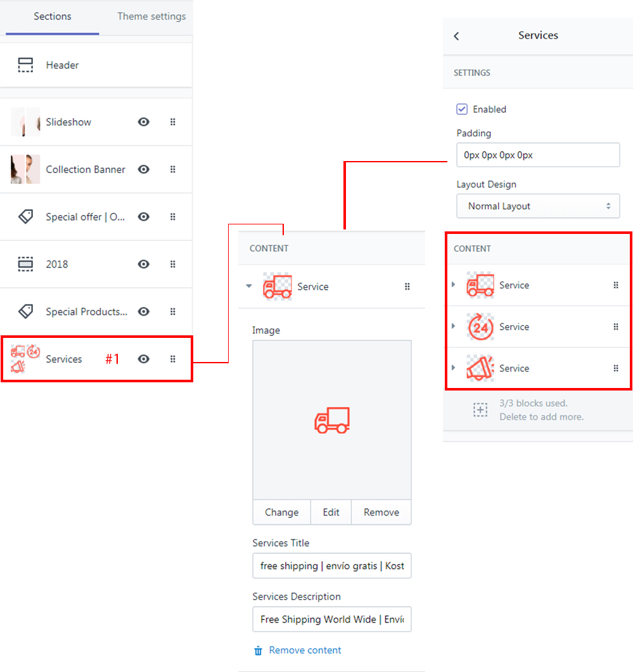This screenshot has height=672, width=633.
Task: Switch to Theme settings tab
Action: pos(151,16)
